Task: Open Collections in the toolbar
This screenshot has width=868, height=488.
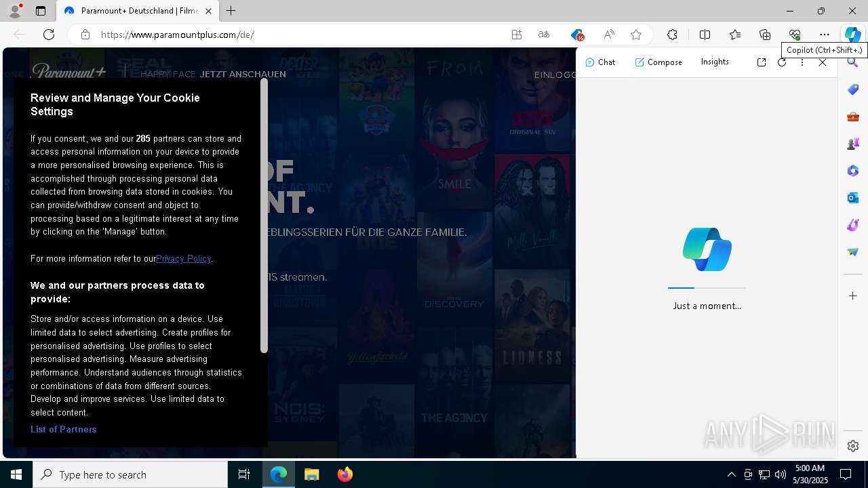Action: (x=765, y=35)
